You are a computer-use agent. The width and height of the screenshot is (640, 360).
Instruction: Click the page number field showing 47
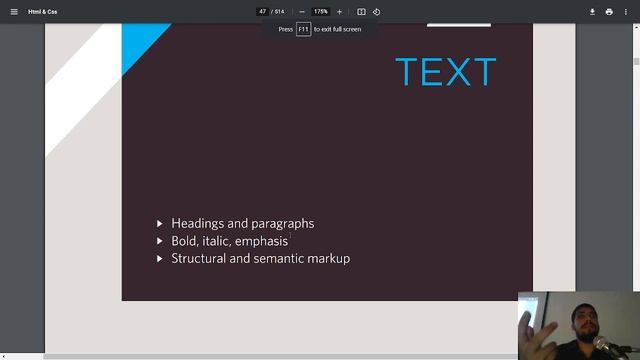pos(262,11)
